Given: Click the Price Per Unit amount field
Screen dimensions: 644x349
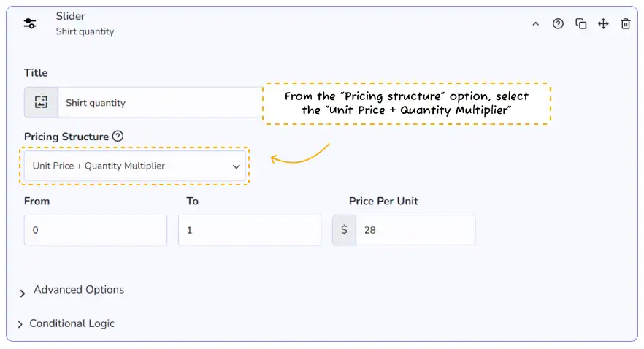Looking at the screenshot, I should (x=415, y=230).
